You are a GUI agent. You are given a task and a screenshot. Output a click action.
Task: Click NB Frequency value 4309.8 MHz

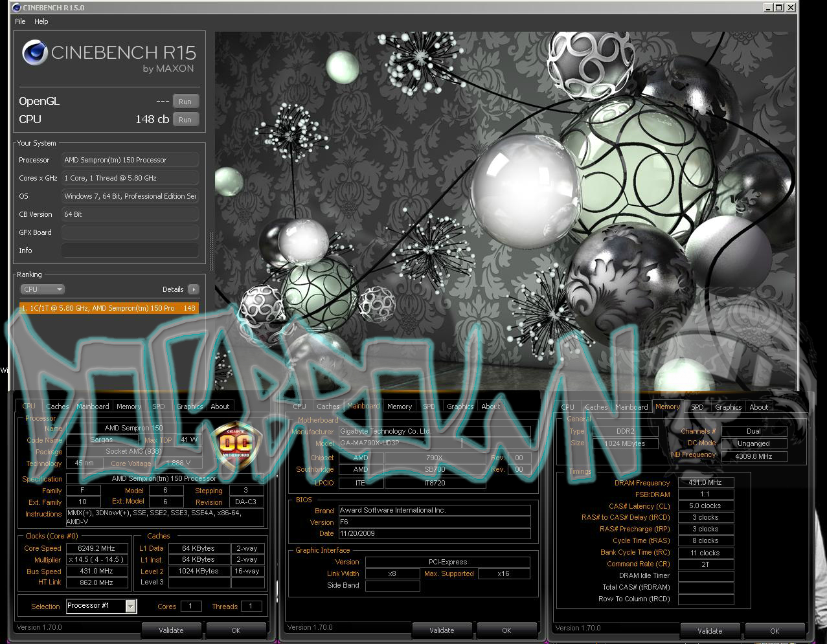click(754, 456)
